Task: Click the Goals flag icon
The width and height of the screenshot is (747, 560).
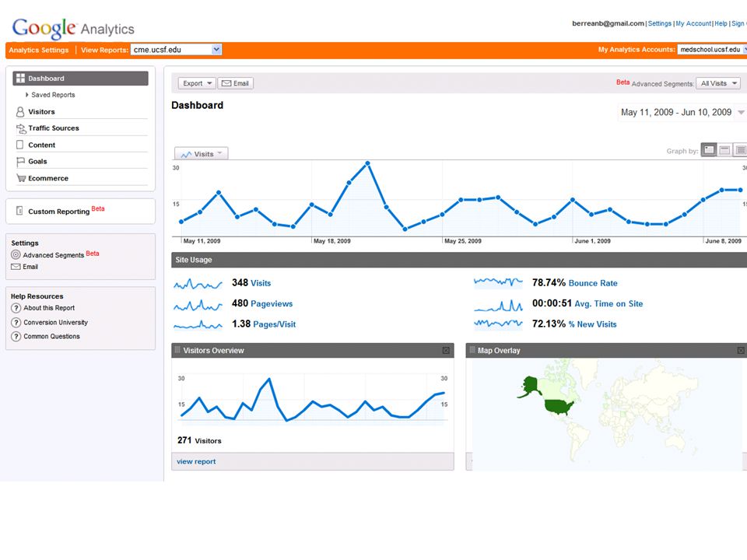Action: pyautogui.click(x=20, y=162)
